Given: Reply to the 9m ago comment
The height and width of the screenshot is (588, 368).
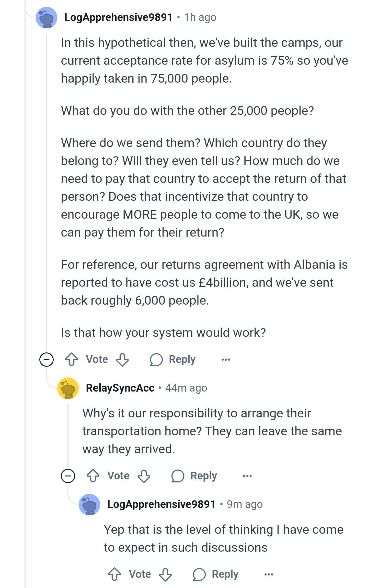Looking at the screenshot, I should coord(216,574).
